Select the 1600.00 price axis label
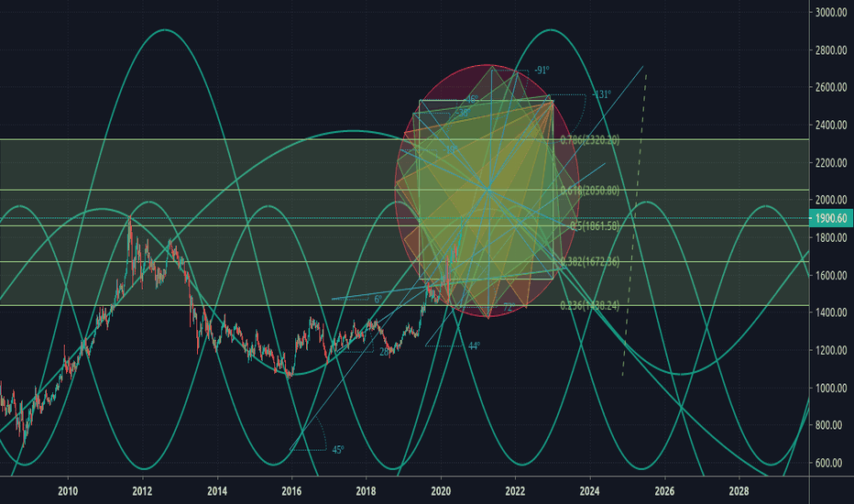The height and width of the screenshot is (504, 854). pyautogui.click(x=831, y=275)
